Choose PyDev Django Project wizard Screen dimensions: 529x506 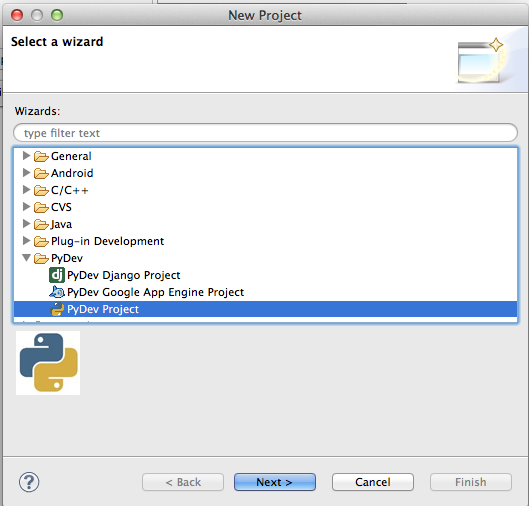coord(123,275)
